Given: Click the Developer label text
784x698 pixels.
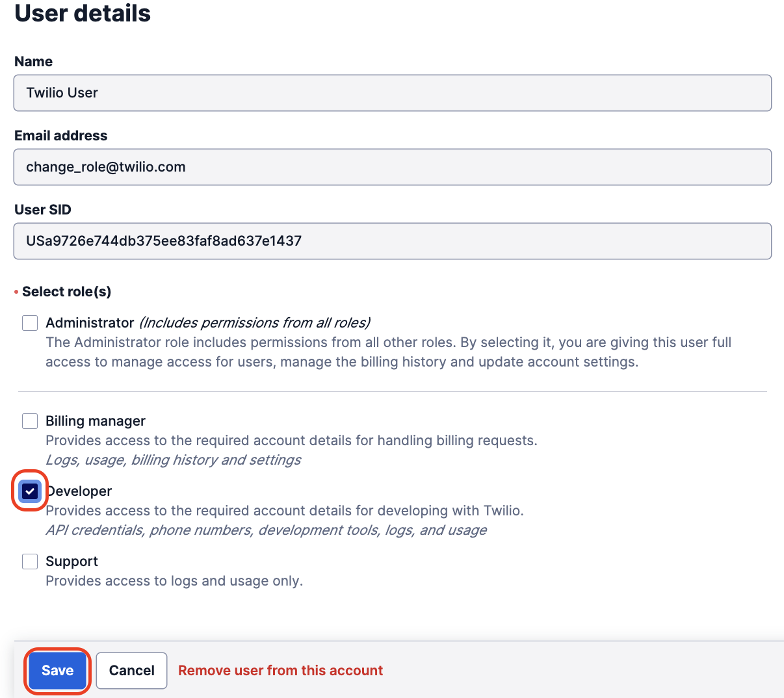Looking at the screenshot, I should [x=79, y=491].
